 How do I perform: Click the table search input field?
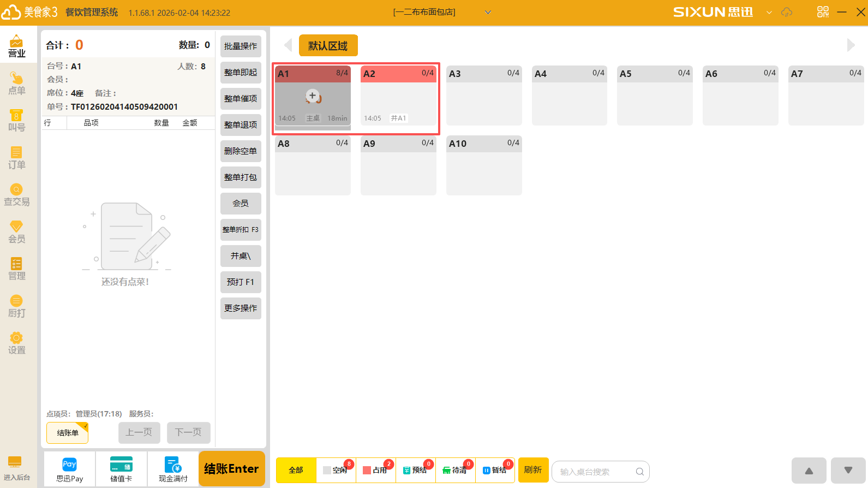pos(596,472)
